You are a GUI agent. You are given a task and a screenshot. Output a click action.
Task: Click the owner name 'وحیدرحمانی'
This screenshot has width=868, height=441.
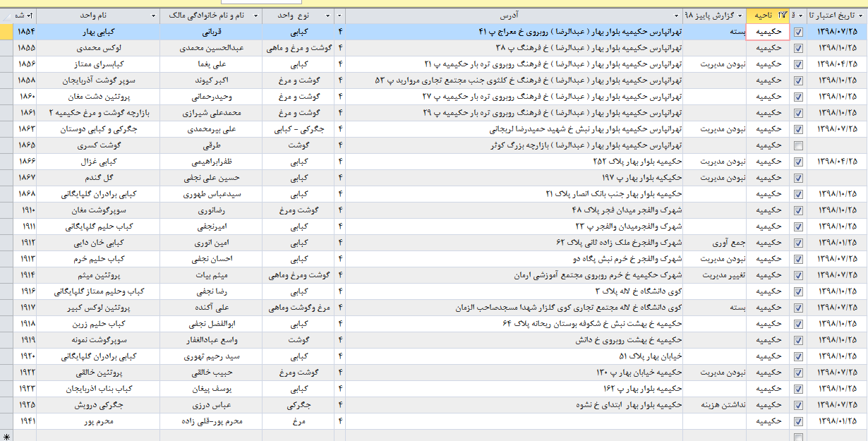pos(211,97)
